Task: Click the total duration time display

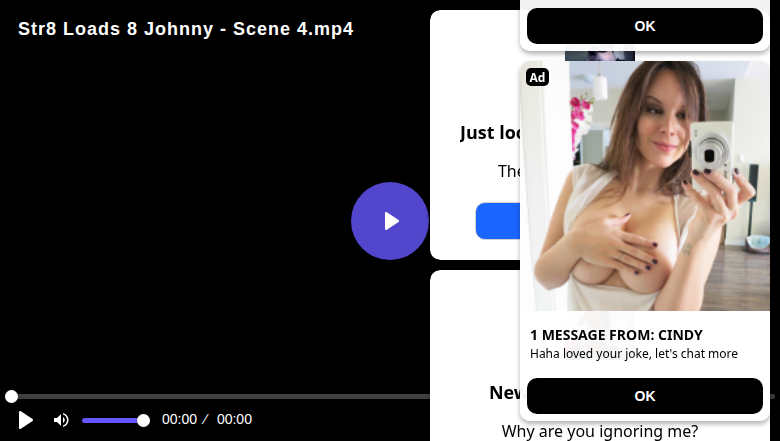Action: [234, 420]
